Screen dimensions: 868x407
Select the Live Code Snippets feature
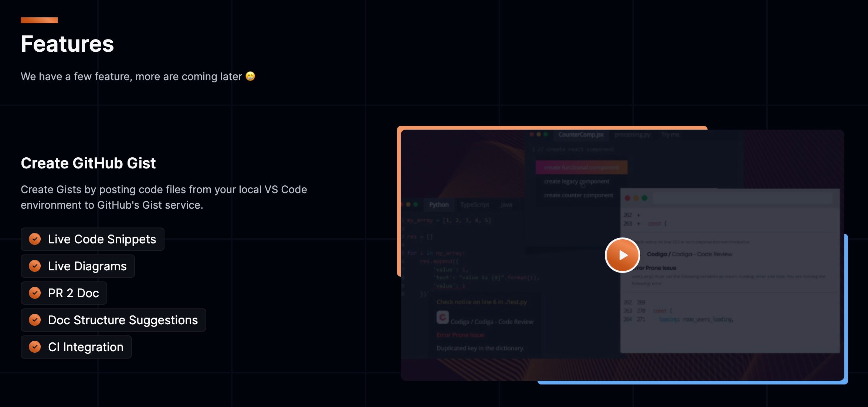coord(102,239)
